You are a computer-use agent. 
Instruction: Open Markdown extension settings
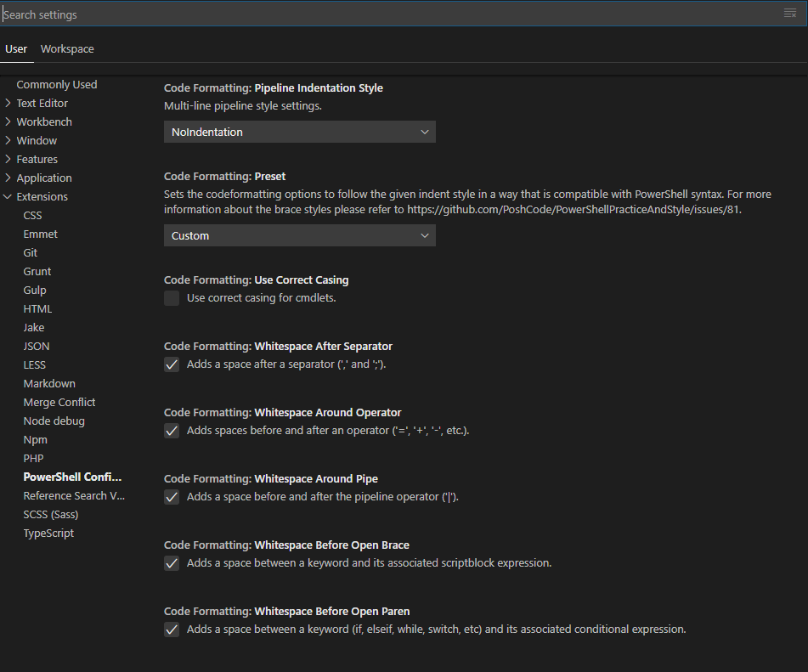pyautogui.click(x=49, y=383)
